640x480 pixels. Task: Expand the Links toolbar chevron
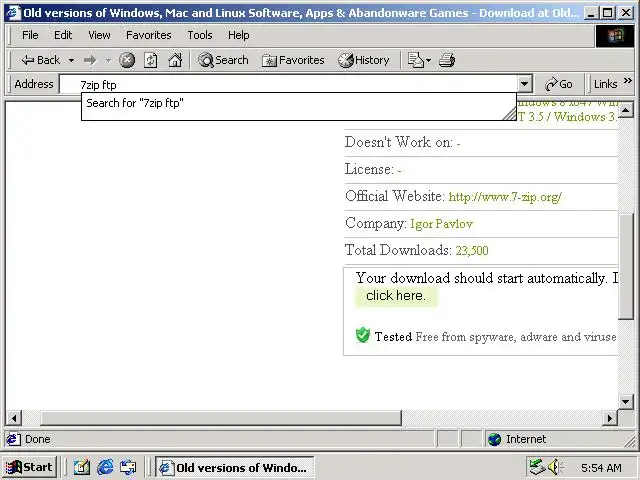[x=628, y=81]
